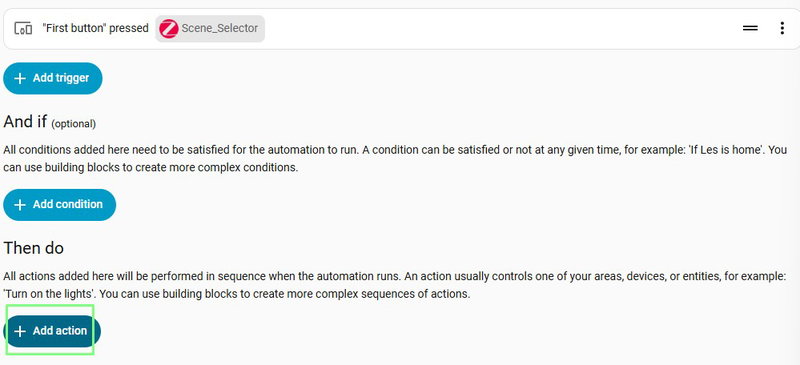
Task: Click the "And if" section heading
Action: click(x=25, y=121)
